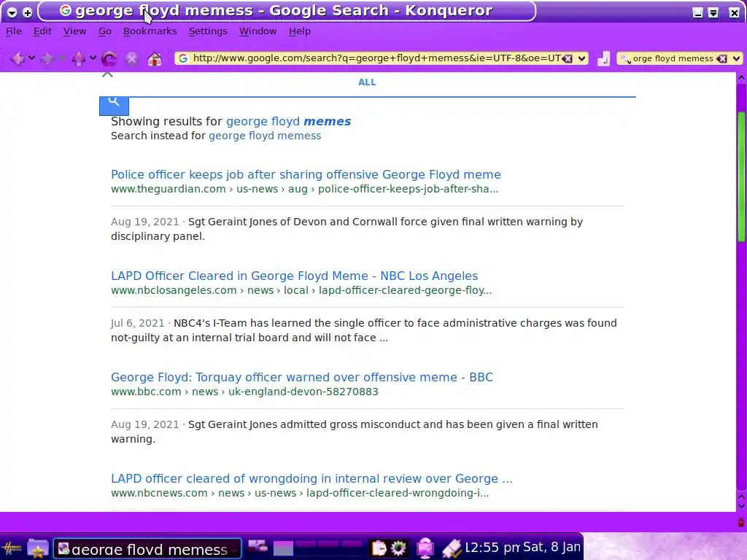
Task: Open the address bar history dropdown
Action: [581, 58]
